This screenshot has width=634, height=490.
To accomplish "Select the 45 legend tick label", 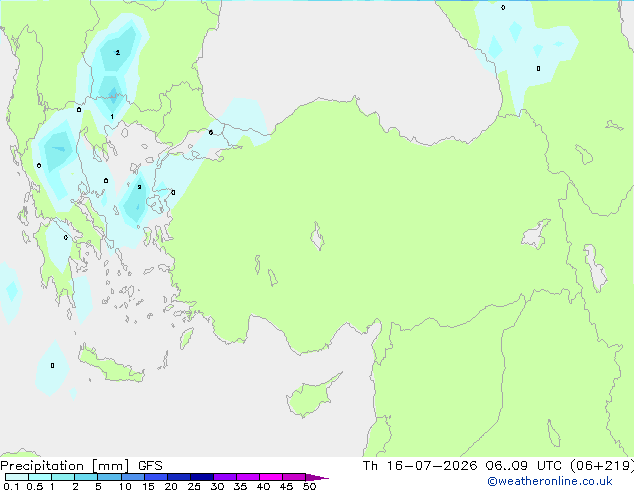I will point(286,486).
